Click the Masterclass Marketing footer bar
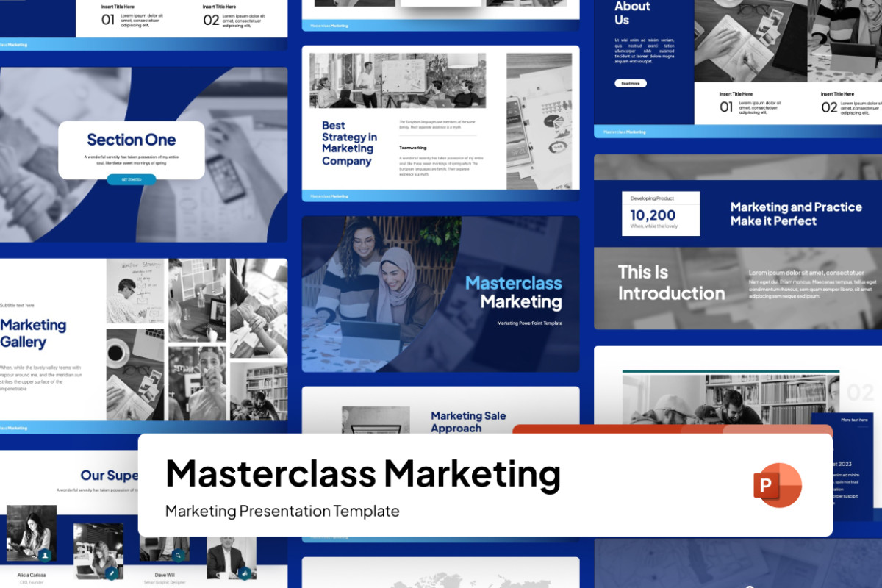Viewport: 882px width, 588px height. pyautogui.click(x=331, y=196)
